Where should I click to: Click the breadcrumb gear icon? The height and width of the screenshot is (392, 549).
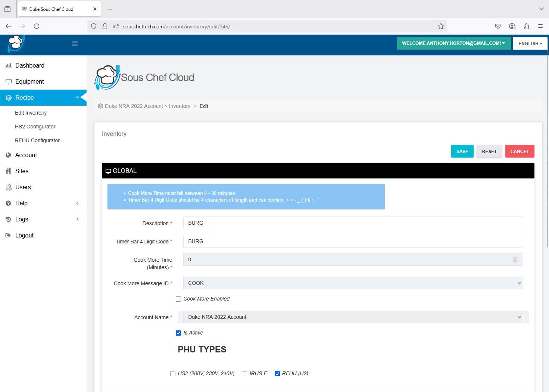coord(100,106)
